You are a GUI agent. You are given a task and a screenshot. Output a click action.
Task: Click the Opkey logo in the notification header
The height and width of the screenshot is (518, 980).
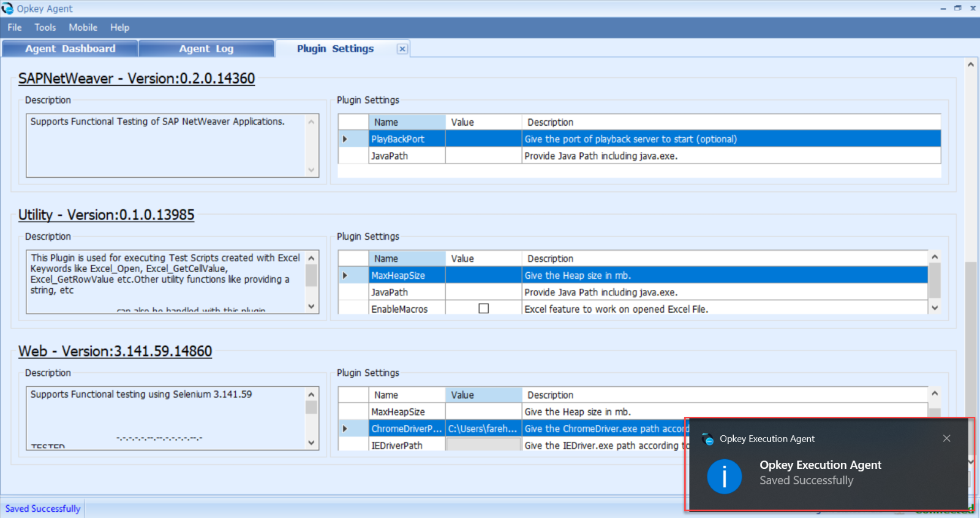[708, 439]
